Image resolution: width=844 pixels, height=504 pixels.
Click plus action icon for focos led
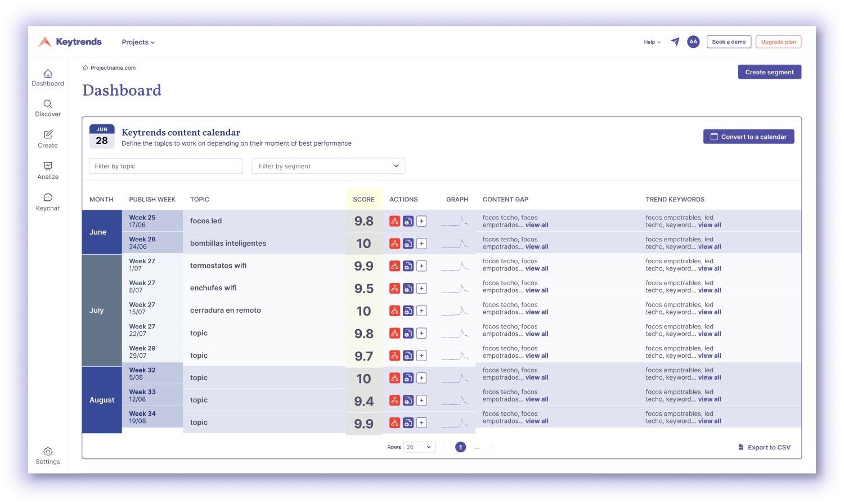point(421,221)
